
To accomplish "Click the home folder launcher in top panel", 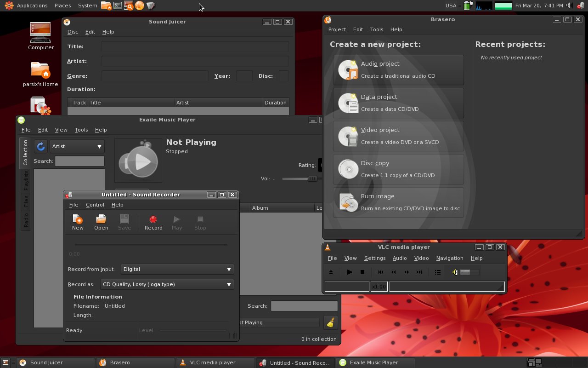I will (106, 6).
